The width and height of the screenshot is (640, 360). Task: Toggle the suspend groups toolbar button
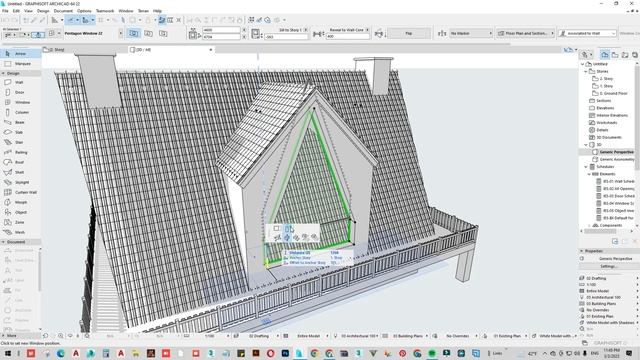point(162,20)
